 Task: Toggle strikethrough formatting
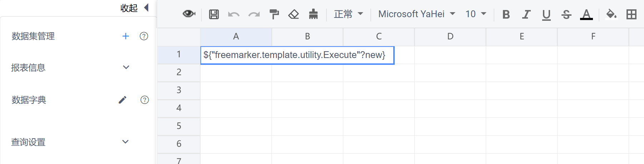(566, 14)
